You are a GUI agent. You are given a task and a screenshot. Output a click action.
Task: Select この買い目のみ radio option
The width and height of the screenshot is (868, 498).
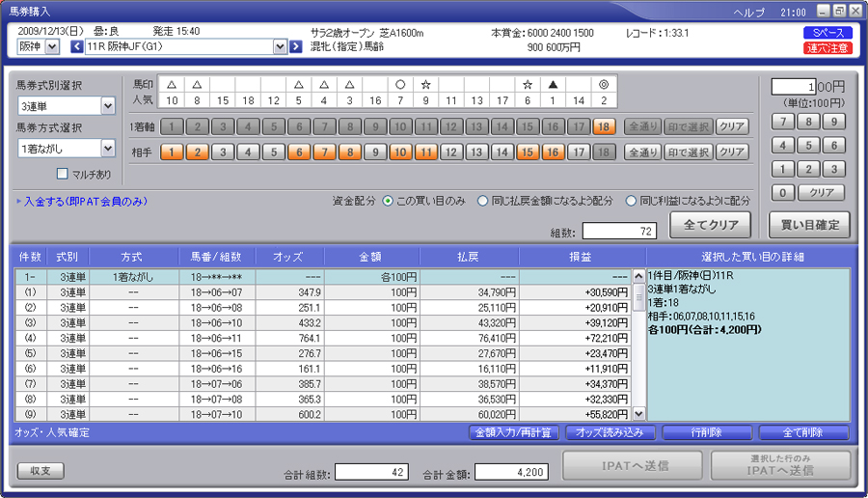point(388,201)
